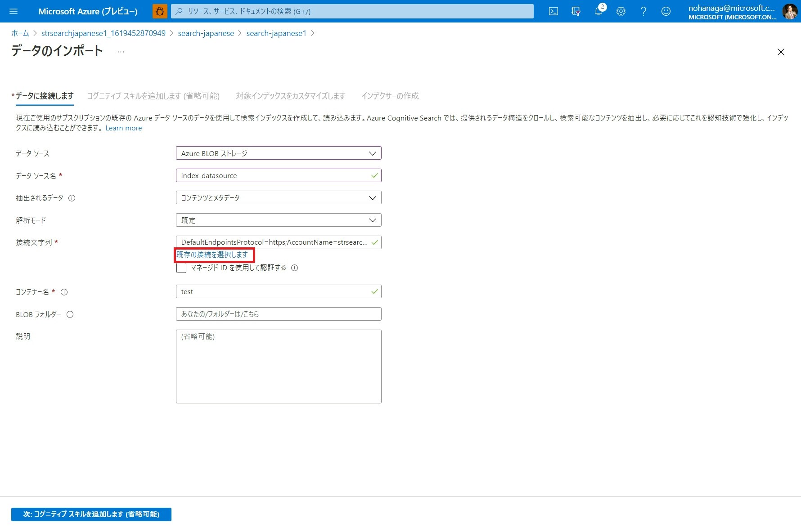801x532 pixels.
Task: Click the 次: コグニティブ スキルを追加します button
Action: (x=91, y=514)
